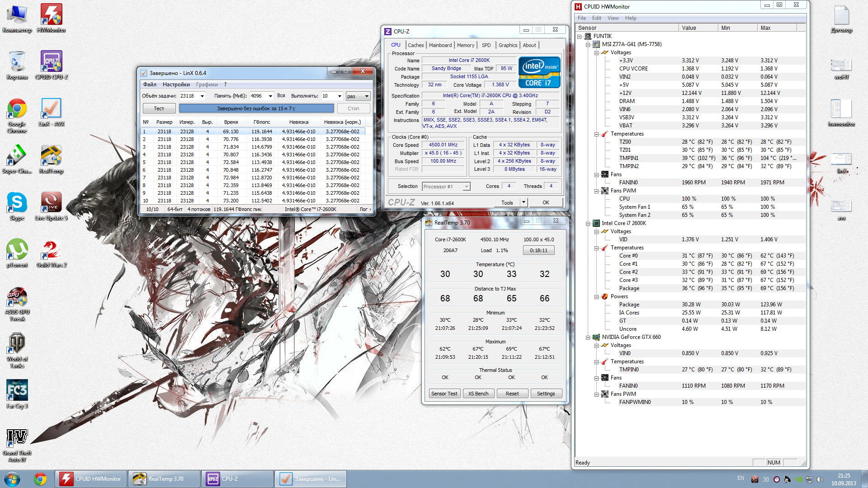
Task: Collapse the MSI Z77A-G41 tree node
Action: click(588, 44)
